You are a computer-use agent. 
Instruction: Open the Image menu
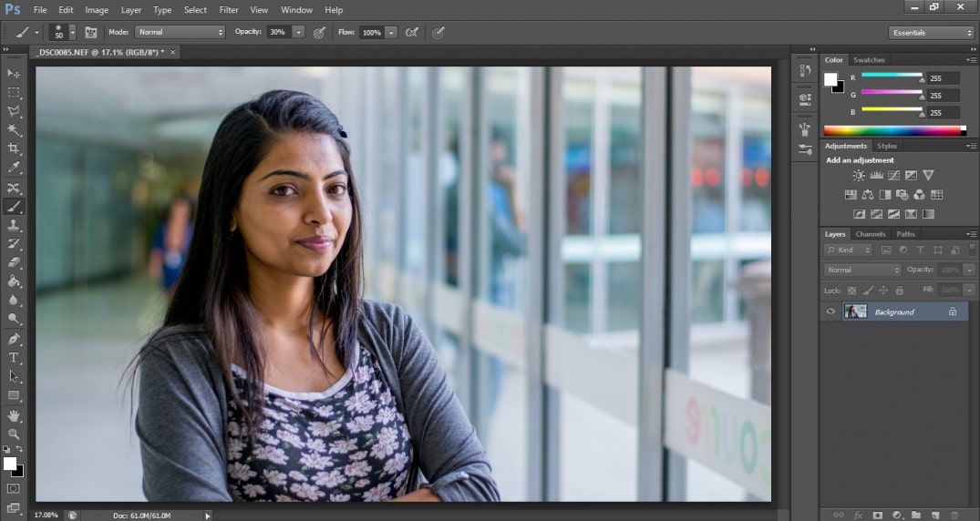97,10
